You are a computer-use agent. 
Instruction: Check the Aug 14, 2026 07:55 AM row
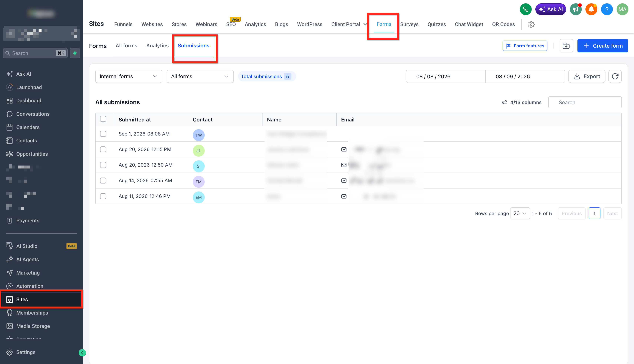click(x=103, y=180)
